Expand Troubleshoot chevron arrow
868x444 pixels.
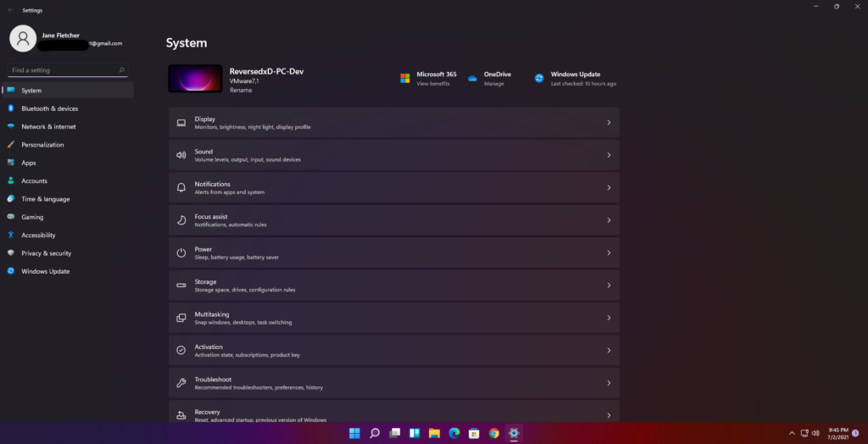pos(609,383)
